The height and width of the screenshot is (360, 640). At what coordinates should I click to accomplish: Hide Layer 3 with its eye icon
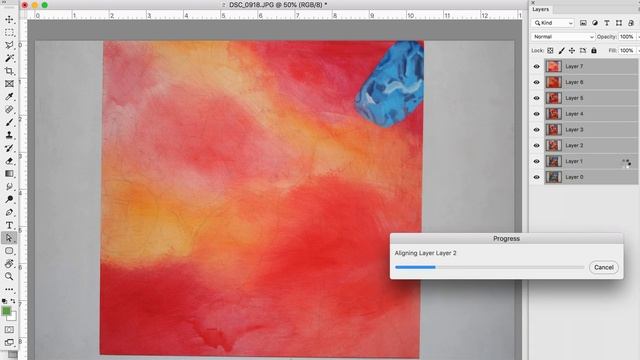[x=536, y=130]
